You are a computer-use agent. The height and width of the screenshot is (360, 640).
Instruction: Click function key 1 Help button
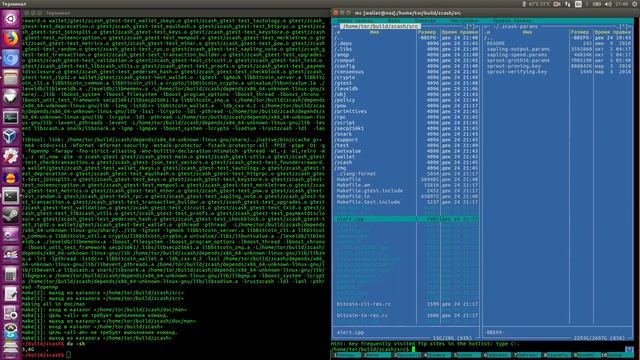tap(347, 356)
